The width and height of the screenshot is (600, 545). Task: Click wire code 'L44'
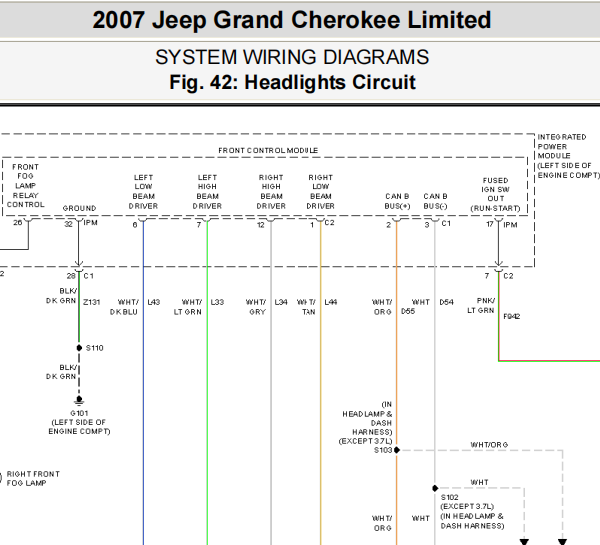(x=331, y=302)
